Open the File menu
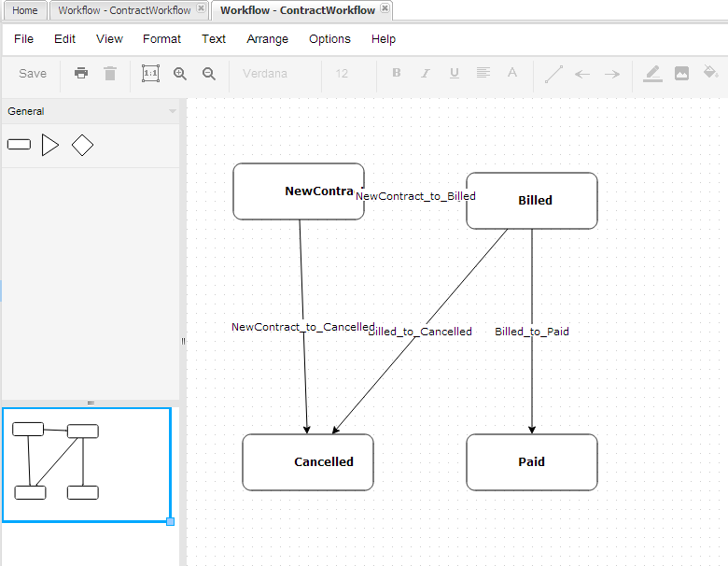The height and width of the screenshot is (566, 728). [23, 39]
